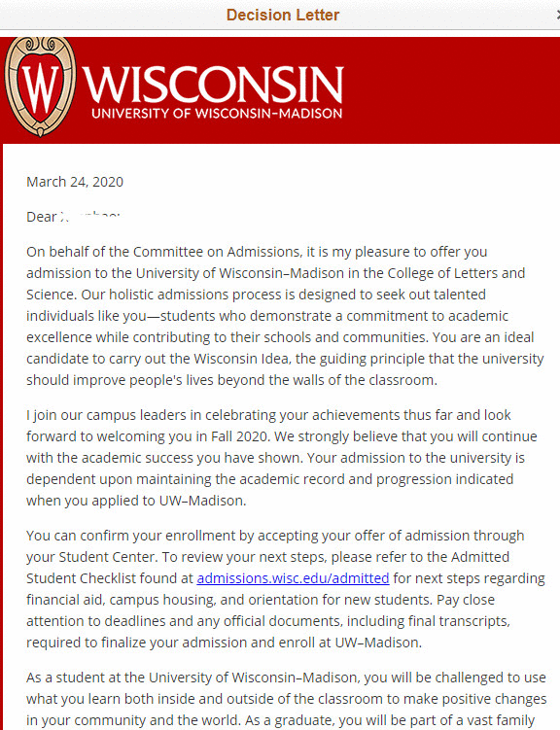Click the Decision Letter title text
Image resolution: width=560 pixels, height=730 pixels.
pos(283,15)
